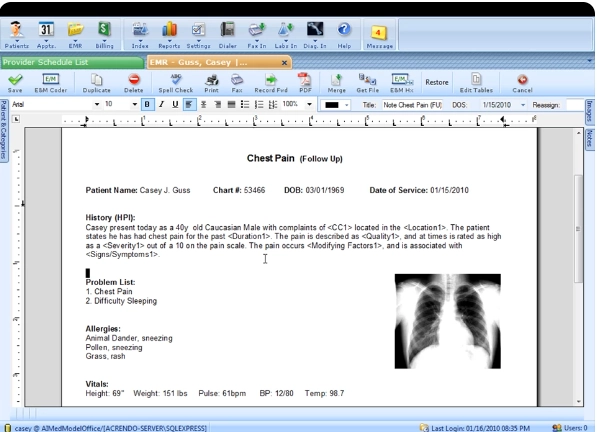Click the Get File icon
The height and width of the screenshot is (432, 597).
(367, 83)
